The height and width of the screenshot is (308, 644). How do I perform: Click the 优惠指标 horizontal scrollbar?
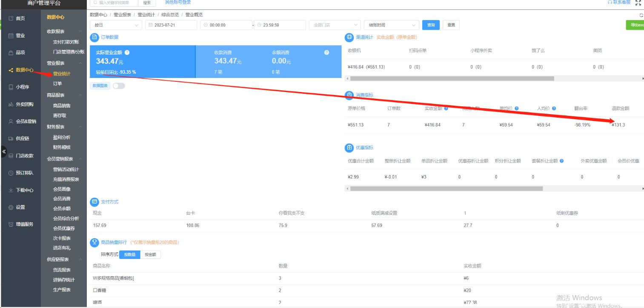[x=447, y=188]
